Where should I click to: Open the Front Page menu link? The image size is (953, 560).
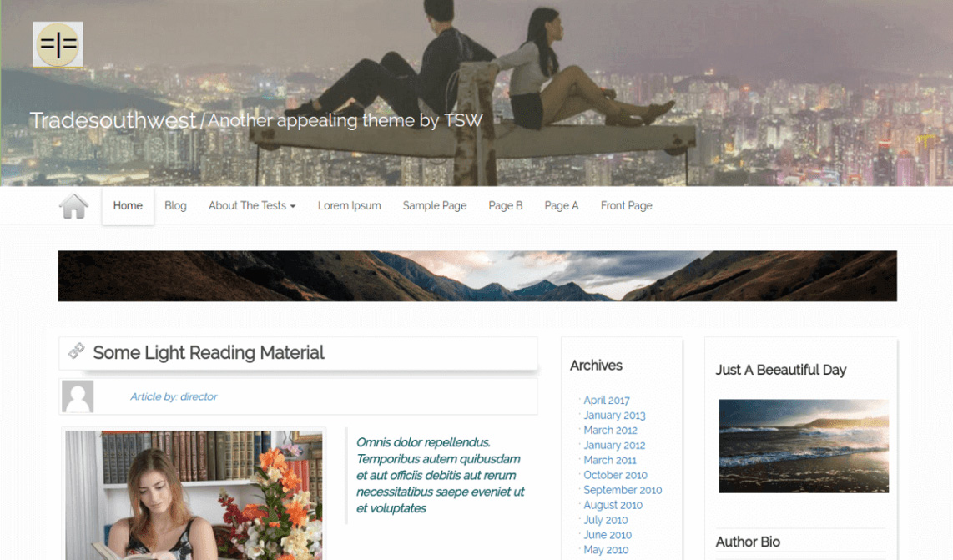627,205
